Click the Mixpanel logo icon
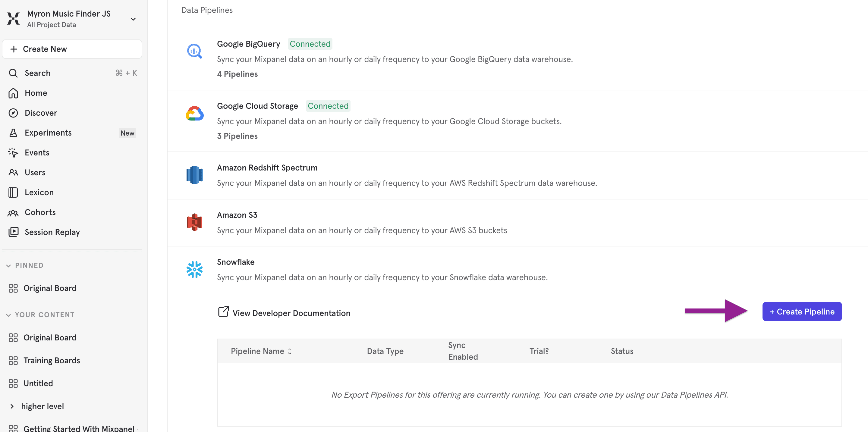 [13, 18]
